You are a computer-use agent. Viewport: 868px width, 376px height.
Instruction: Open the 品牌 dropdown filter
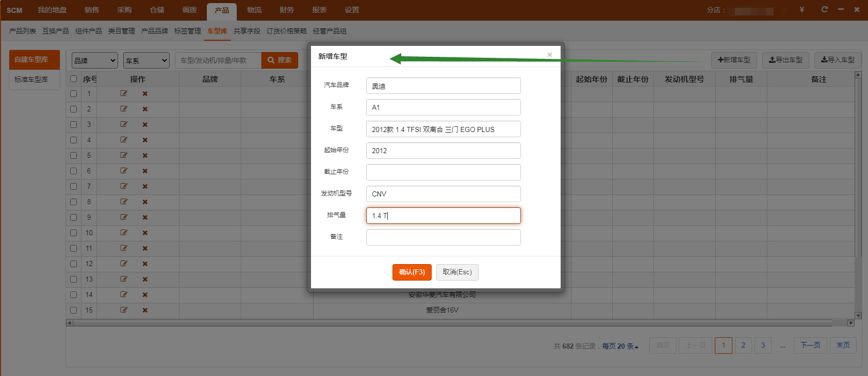point(94,60)
